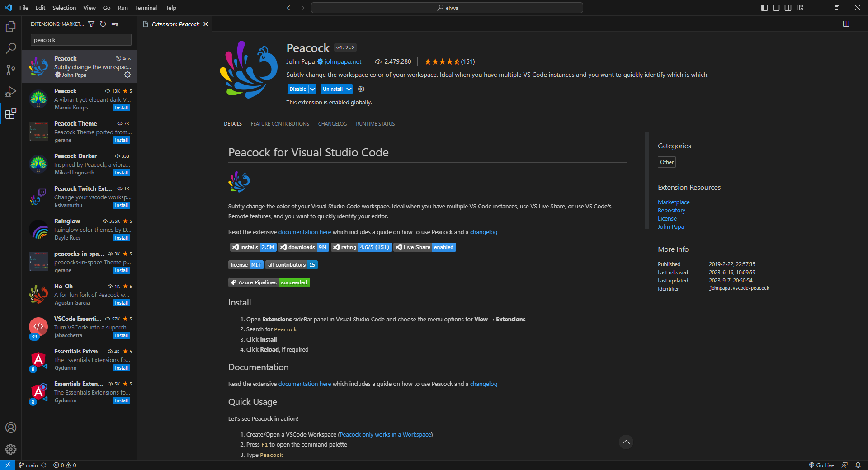The image size is (868, 470).
Task: Click the Other category tag
Action: pos(667,162)
